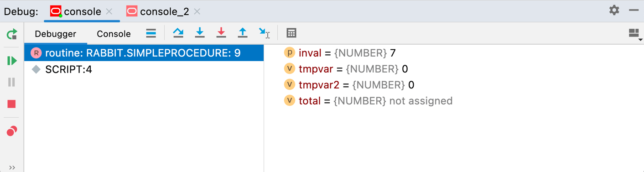
Task: Step out of the current routine
Action: click(243, 33)
